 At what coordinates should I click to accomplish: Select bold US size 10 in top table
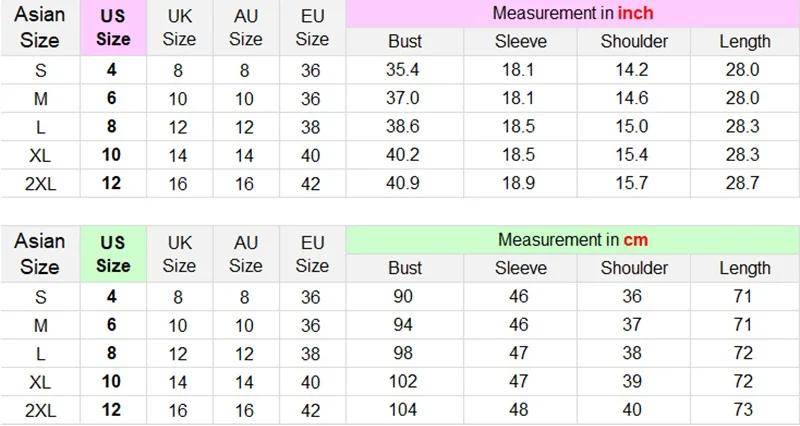coord(113,155)
